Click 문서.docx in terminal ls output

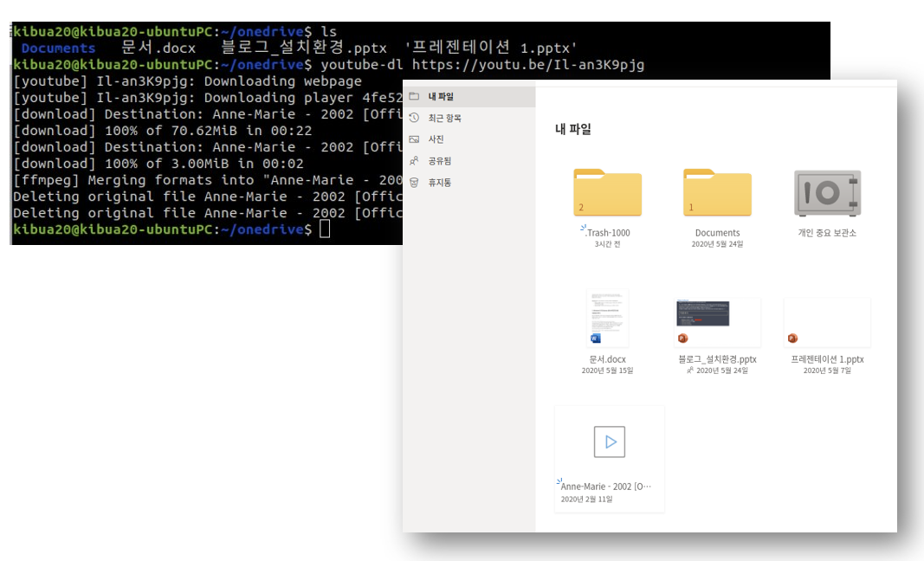pos(158,48)
